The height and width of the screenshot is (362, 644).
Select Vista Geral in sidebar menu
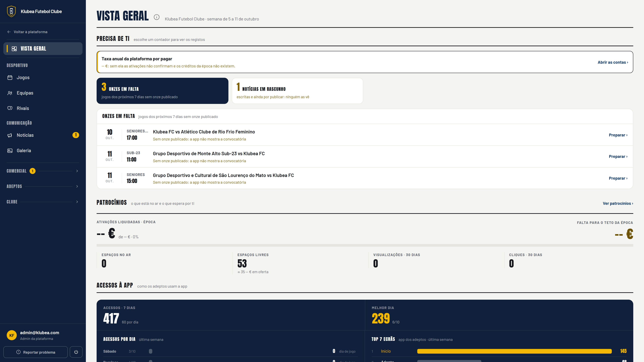[x=43, y=49]
